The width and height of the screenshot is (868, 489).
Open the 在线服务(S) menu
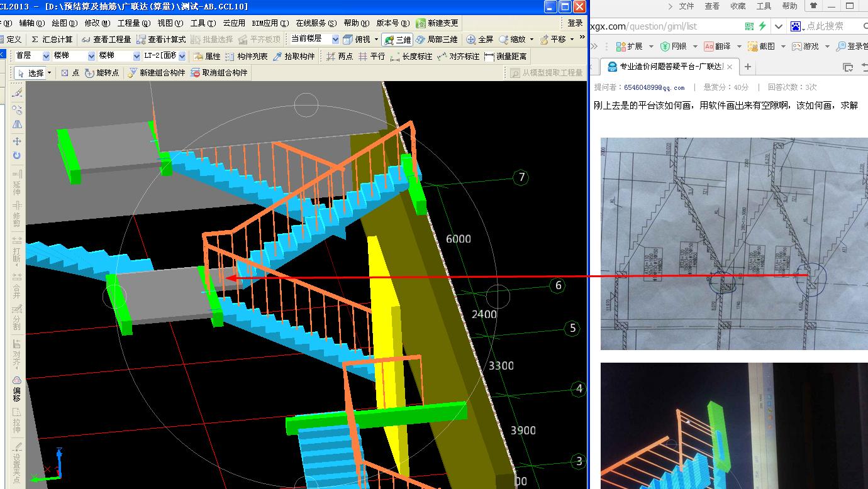pyautogui.click(x=316, y=23)
